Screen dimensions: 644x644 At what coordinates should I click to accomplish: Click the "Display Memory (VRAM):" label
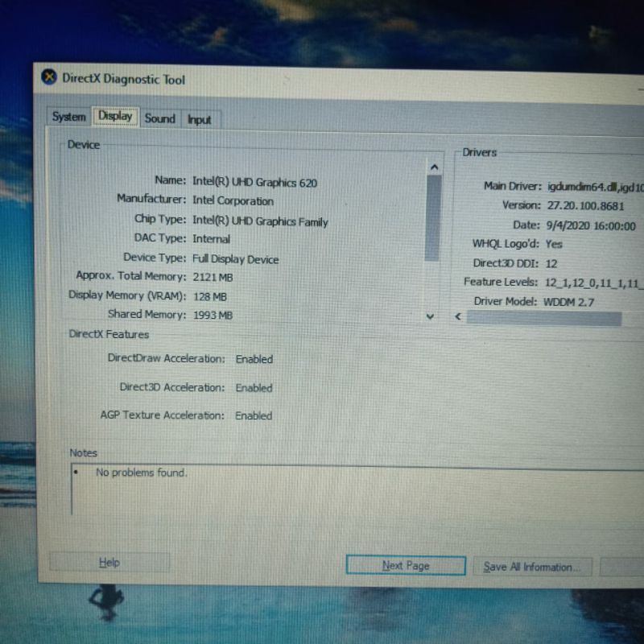(127, 295)
